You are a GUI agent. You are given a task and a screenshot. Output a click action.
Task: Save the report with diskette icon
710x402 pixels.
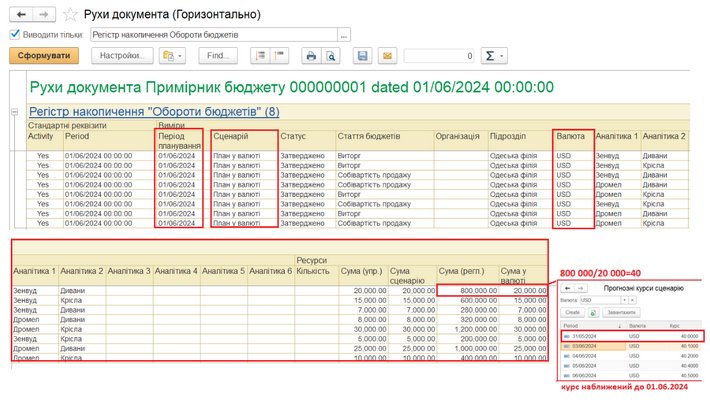click(362, 56)
